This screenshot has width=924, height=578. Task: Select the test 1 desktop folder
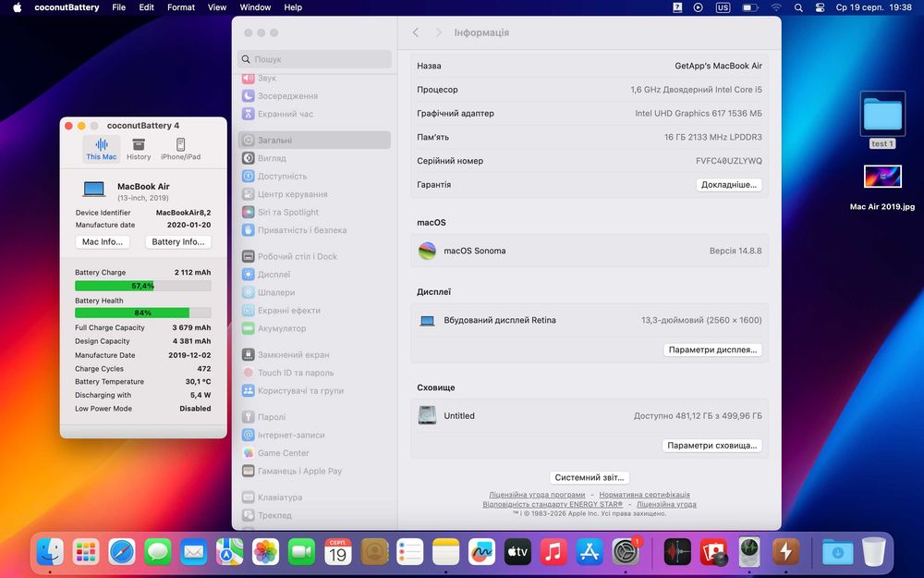(x=882, y=119)
